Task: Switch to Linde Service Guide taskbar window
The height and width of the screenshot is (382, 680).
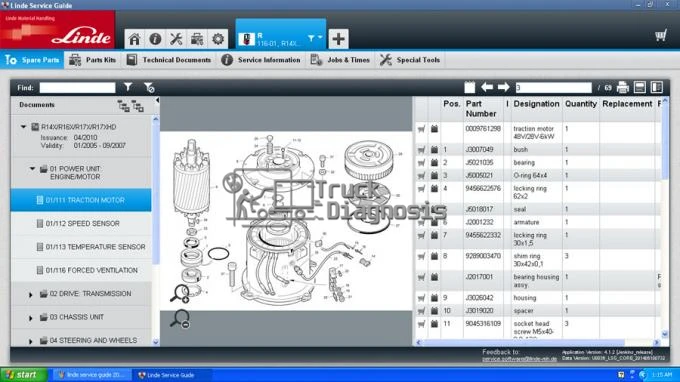Action: 172,375
